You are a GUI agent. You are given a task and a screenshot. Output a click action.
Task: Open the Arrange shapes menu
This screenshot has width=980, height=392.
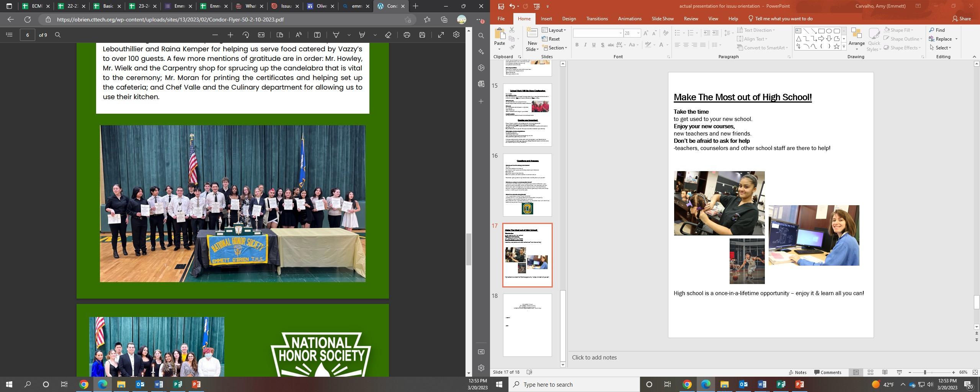coord(856,39)
